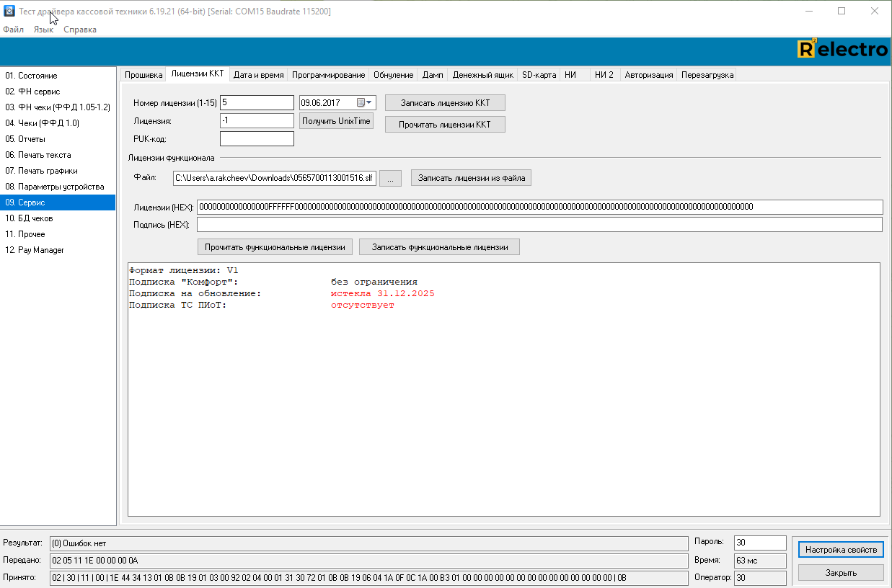Viewport: 892px width, 588px height.
Task: Open the Денежный ящик tab
Action: click(x=482, y=75)
